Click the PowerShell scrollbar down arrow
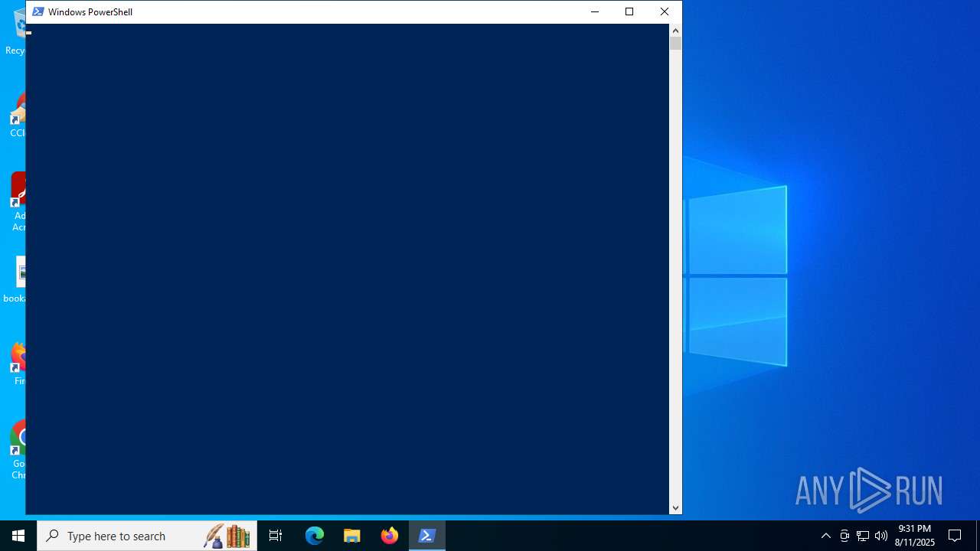980x551 pixels. click(x=675, y=507)
